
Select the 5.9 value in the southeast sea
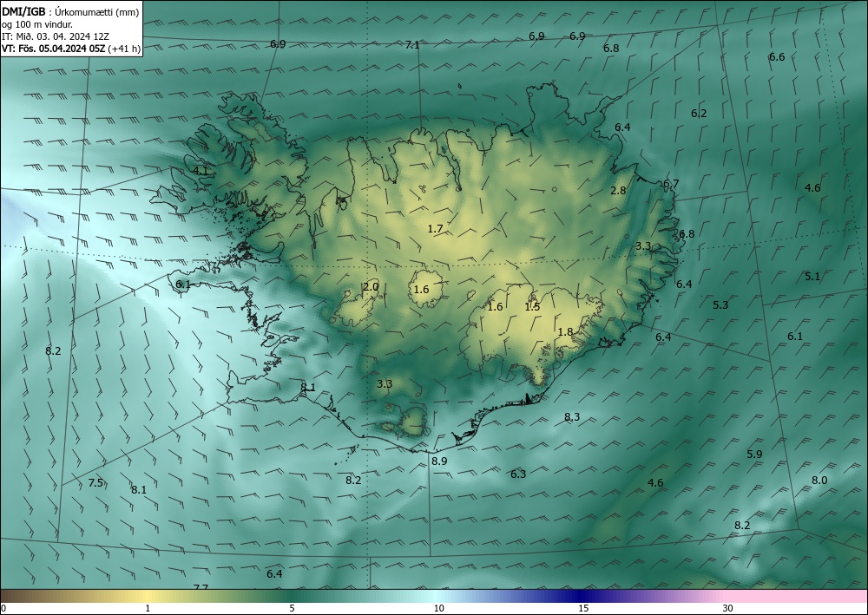[x=754, y=454]
